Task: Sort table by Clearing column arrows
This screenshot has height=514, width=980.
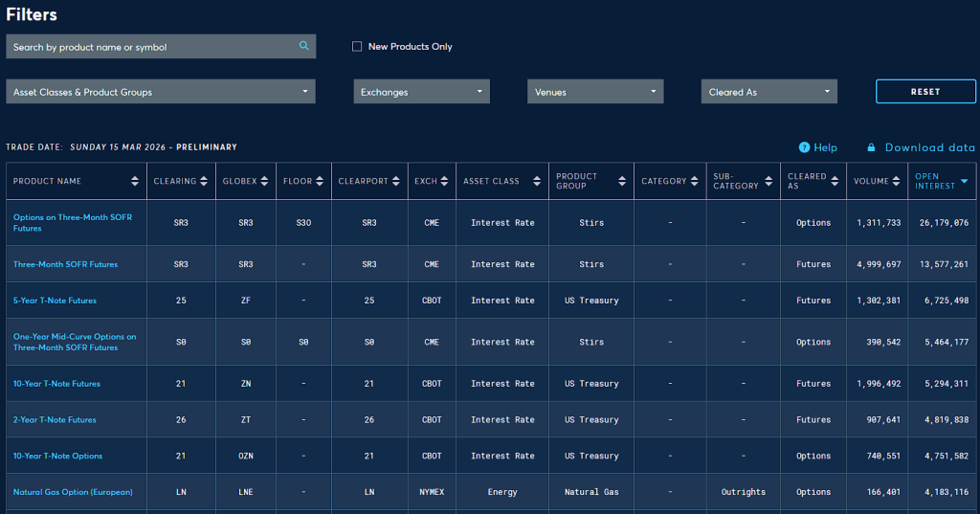Action: [204, 181]
